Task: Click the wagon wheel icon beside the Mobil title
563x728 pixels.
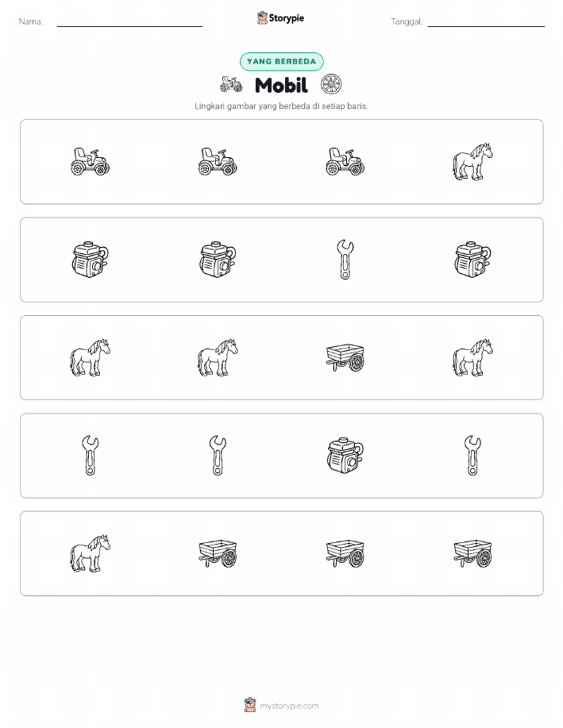Action: click(x=331, y=84)
